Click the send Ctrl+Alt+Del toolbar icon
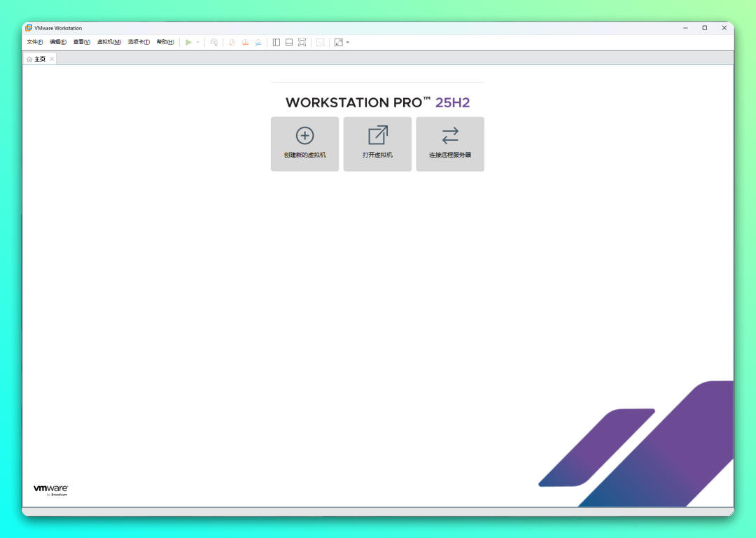This screenshot has height=538, width=756. [214, 42]
